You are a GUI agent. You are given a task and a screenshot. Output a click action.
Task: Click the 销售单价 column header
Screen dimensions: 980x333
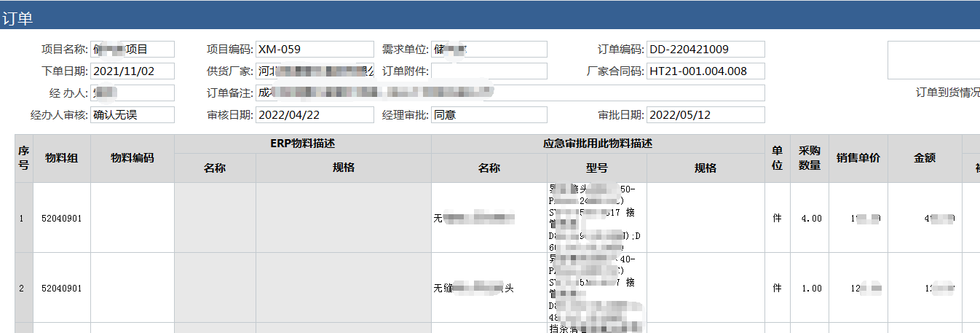(858, 158)
